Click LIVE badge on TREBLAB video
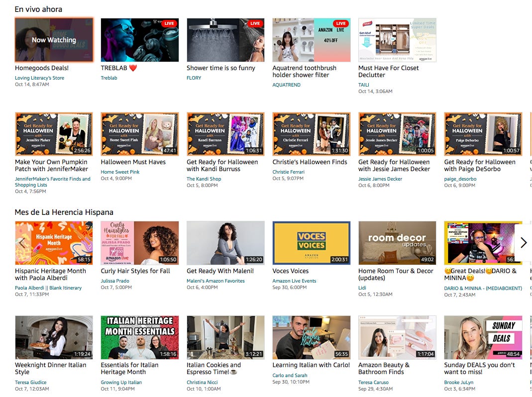The image size is (532, 397). (169, 23)
